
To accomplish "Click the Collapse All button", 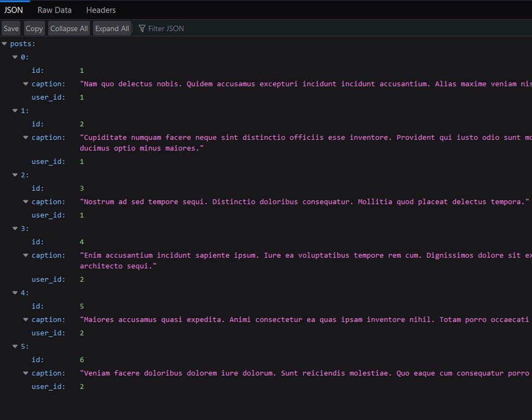I will [69, 29].
